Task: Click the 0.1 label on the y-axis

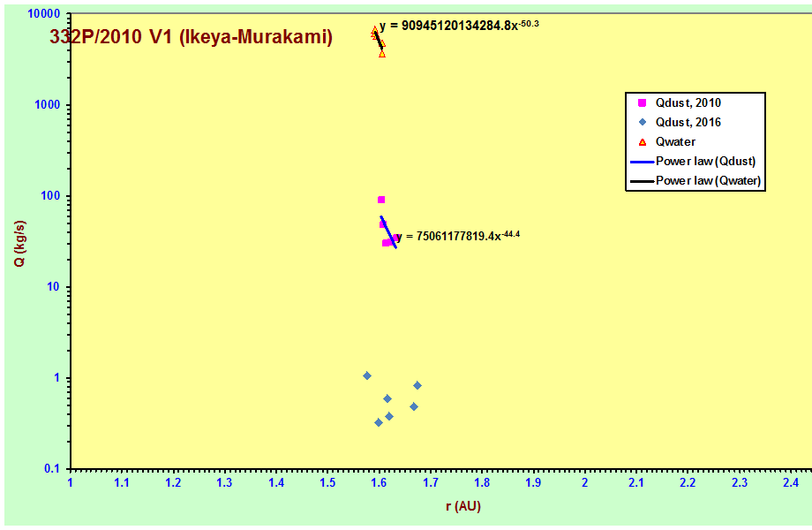Action: tap(52, 469)
